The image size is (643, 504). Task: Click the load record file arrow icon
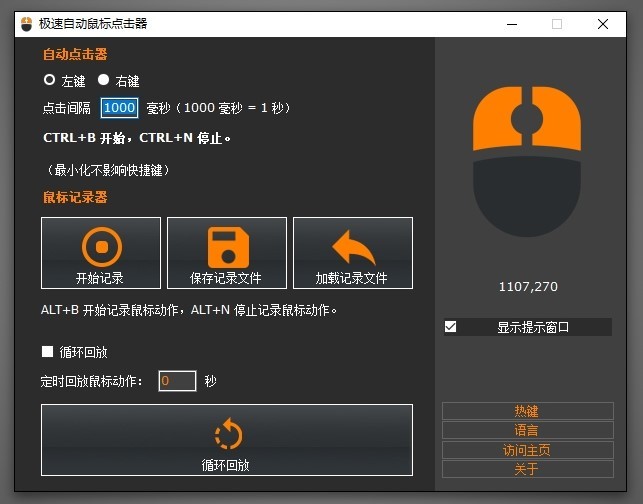352,245
